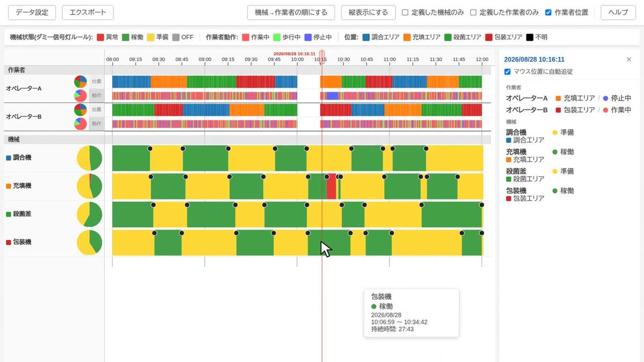
Task: Select the 調合機 machine row label
Action: tap(22, 158)
